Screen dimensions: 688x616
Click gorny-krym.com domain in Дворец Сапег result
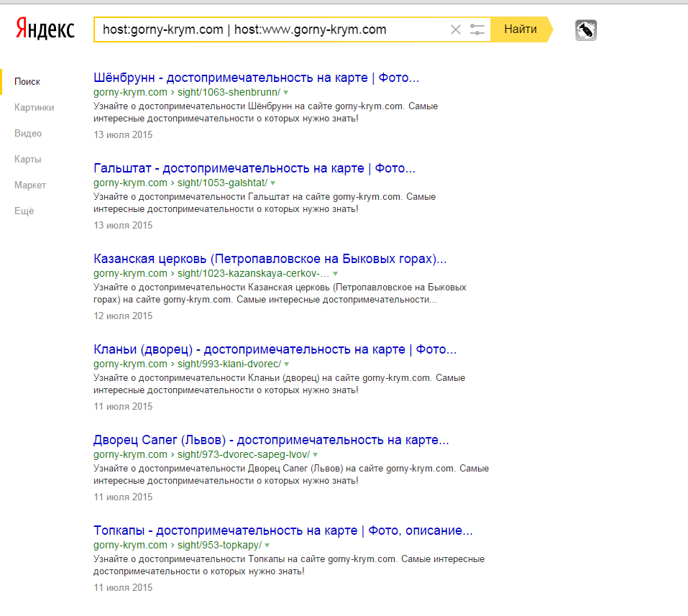click(130, 454)
